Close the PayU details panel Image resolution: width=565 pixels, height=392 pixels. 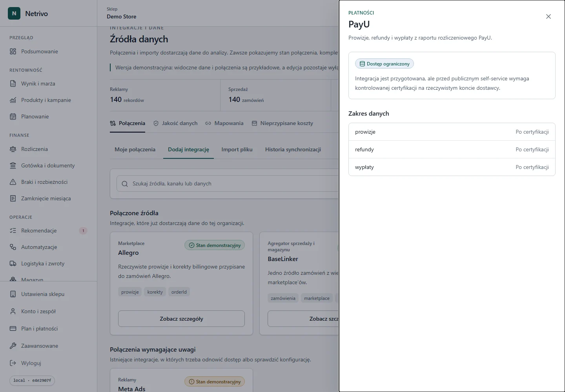coord(549,16)
